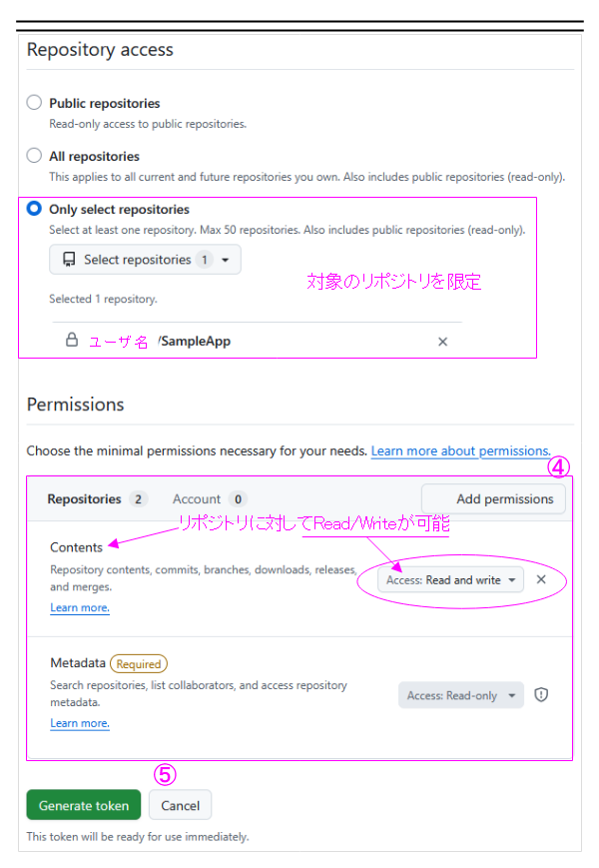Expand Contents access Read and write dropdown
The height and width of the screenshot is (868, 599).
(452, 580)
